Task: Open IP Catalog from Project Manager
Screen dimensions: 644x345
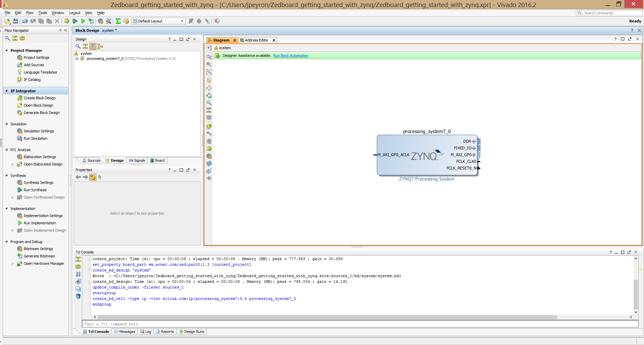Action: click(32, 80)
